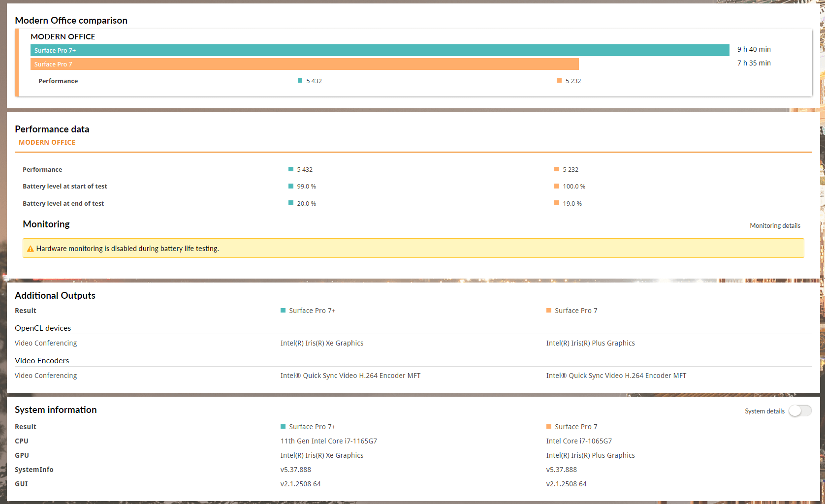Click the '9 h 40 min' battery result
The width and height of the screenshot is (825, 504).
pos(754,49)
